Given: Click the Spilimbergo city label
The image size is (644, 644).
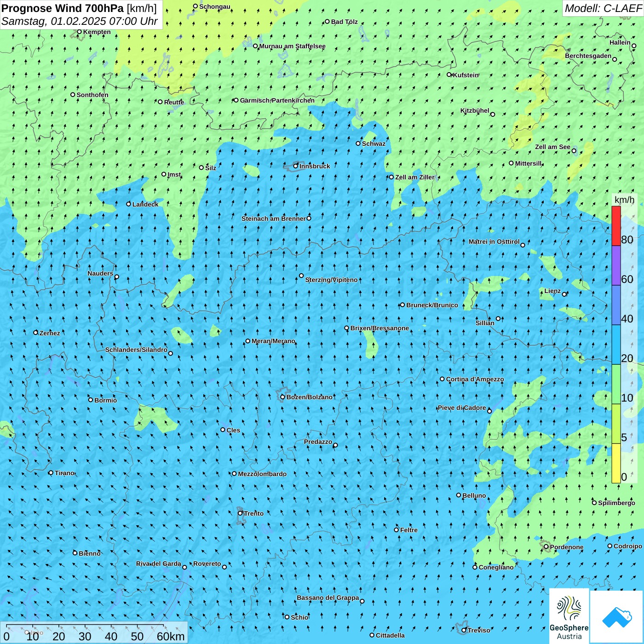Looking at the screenshot, I should tap(616, 503).
